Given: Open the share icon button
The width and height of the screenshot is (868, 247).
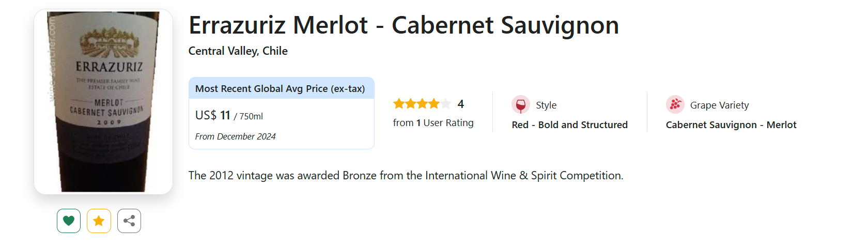Looking at the screenshot, I should [x=129, y=221].
